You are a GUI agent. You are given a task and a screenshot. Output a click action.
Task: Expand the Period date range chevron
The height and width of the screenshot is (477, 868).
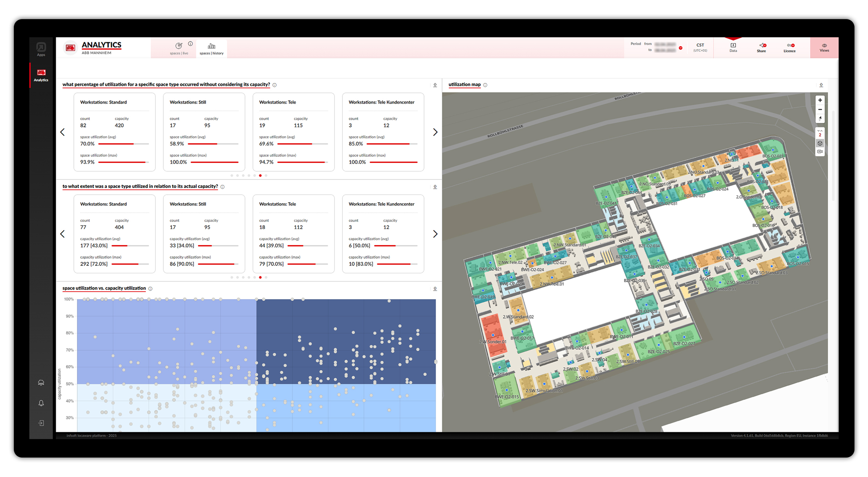tap(681, 48)
